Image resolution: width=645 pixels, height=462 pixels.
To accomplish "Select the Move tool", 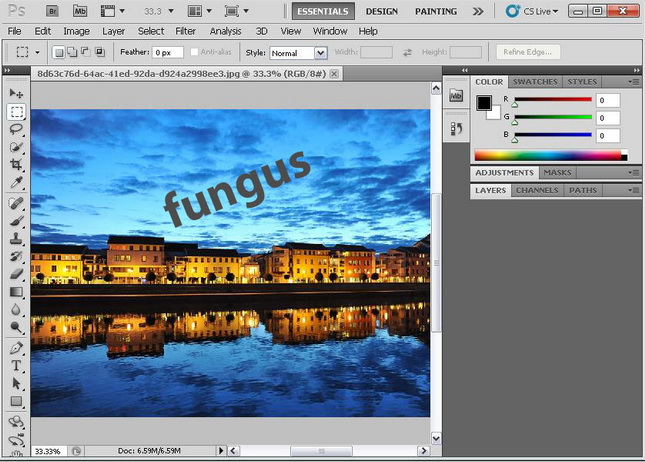I will (x=16, y=94).
